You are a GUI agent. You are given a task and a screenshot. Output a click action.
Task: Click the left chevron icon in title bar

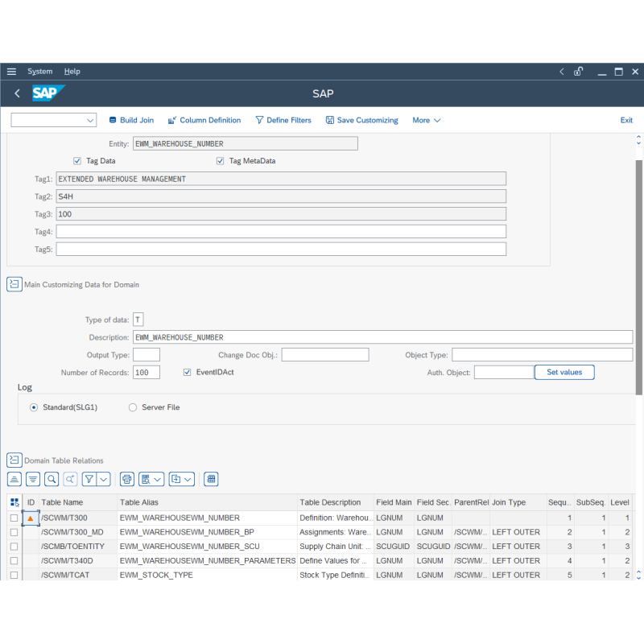pyautogui.click(x=561, y=72)
